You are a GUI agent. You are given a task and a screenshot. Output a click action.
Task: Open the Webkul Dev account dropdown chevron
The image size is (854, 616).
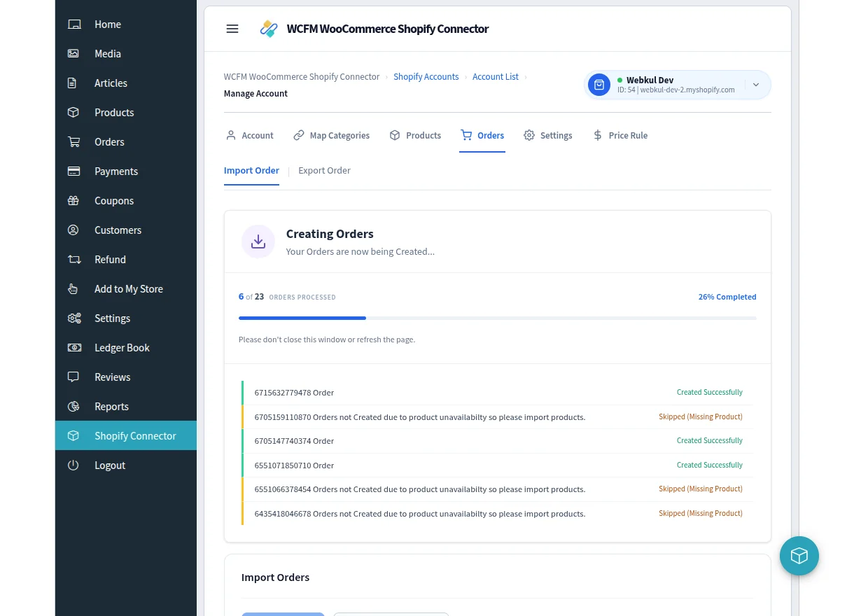click(756, 85)
